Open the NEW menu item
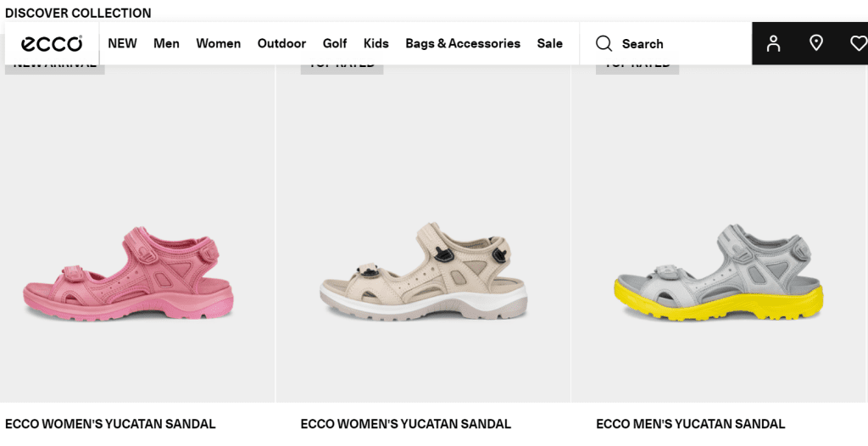 (122, 43)
